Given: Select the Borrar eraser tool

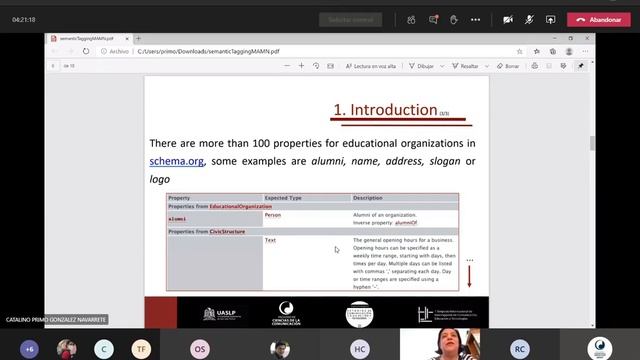Looking at the screenshot, I should (x=508, y=66).
